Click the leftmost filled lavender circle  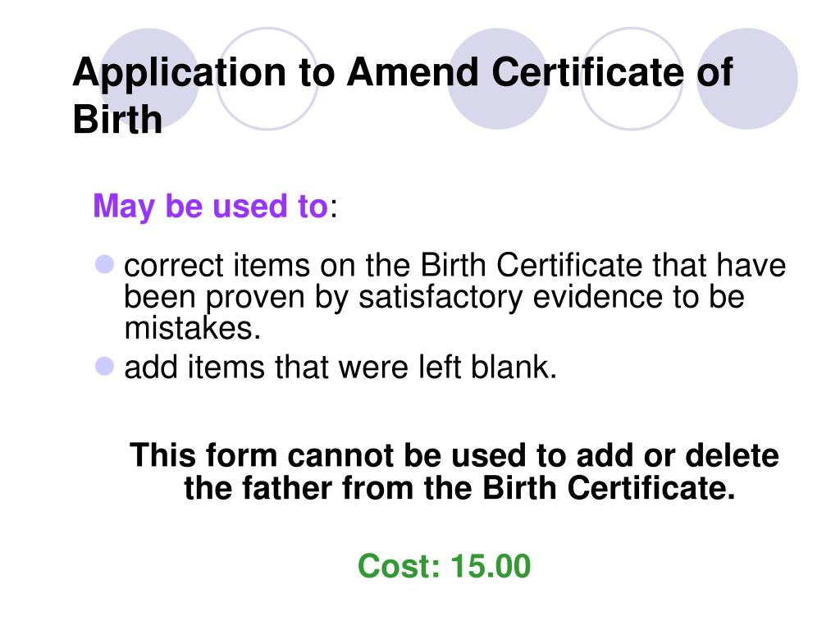pos(150,79)
